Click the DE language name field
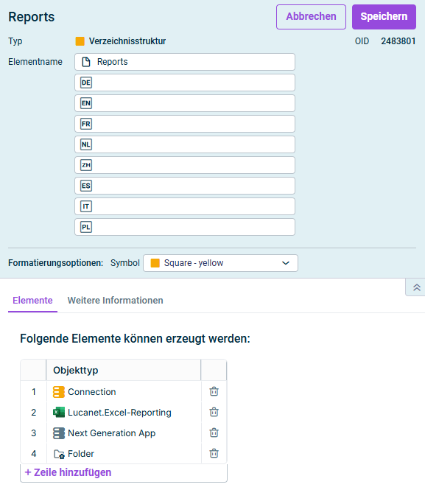 [x=185, y=83]
